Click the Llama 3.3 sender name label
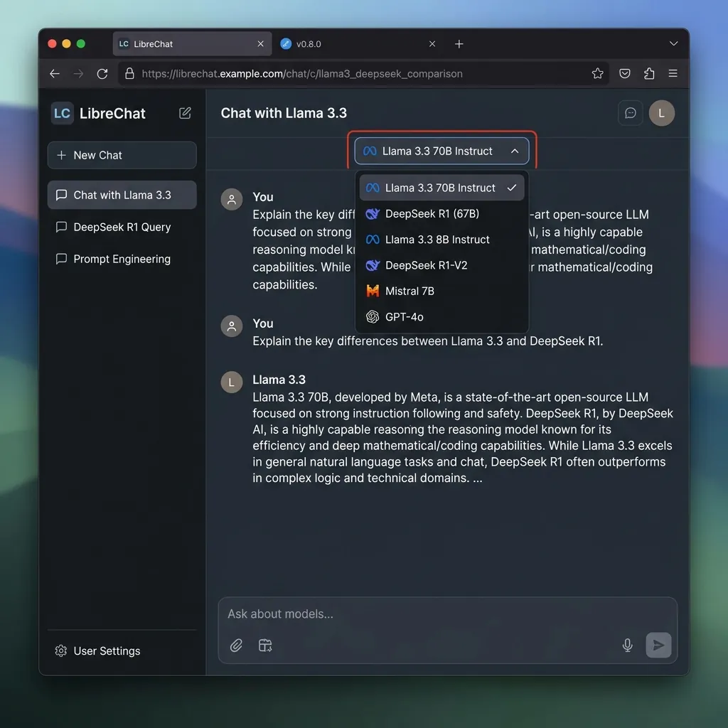This screenshot has height=728, width=728. click(x=279, y=380)
